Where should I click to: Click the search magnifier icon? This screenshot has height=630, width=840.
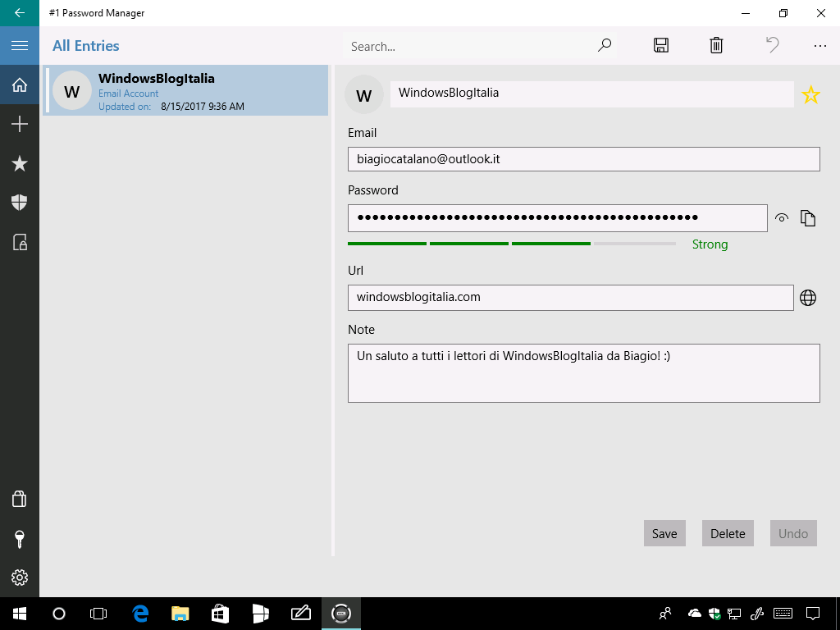pyautogui.click(x=605, y=46)
